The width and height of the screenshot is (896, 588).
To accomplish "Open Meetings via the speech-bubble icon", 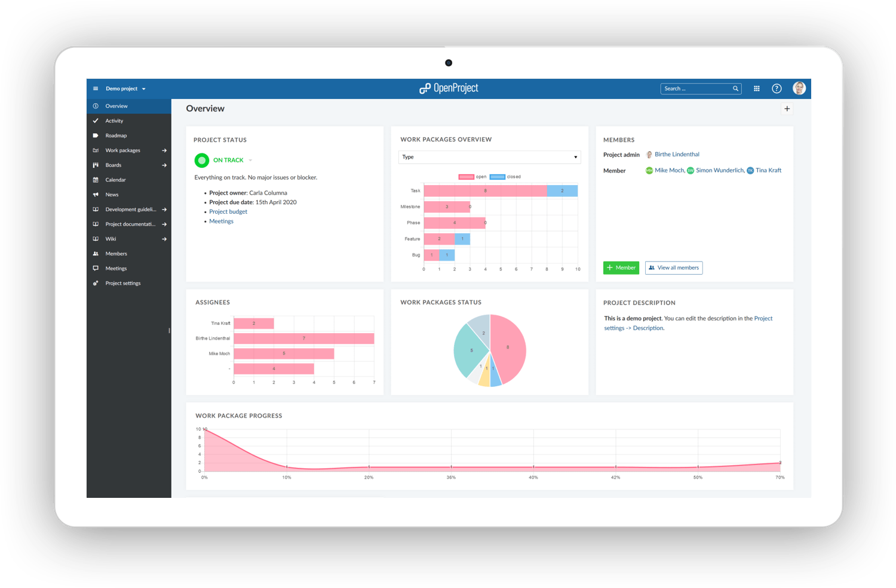I will point(96,268).
